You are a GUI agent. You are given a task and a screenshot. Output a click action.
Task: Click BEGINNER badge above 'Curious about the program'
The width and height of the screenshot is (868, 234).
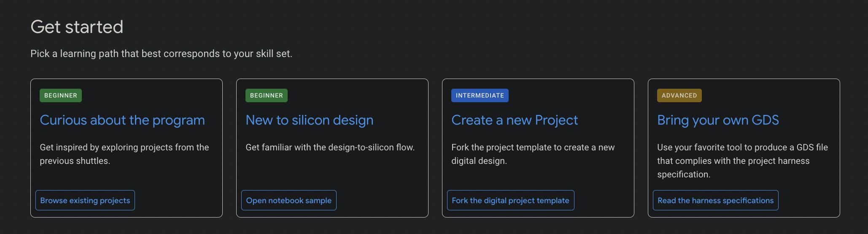61,95
